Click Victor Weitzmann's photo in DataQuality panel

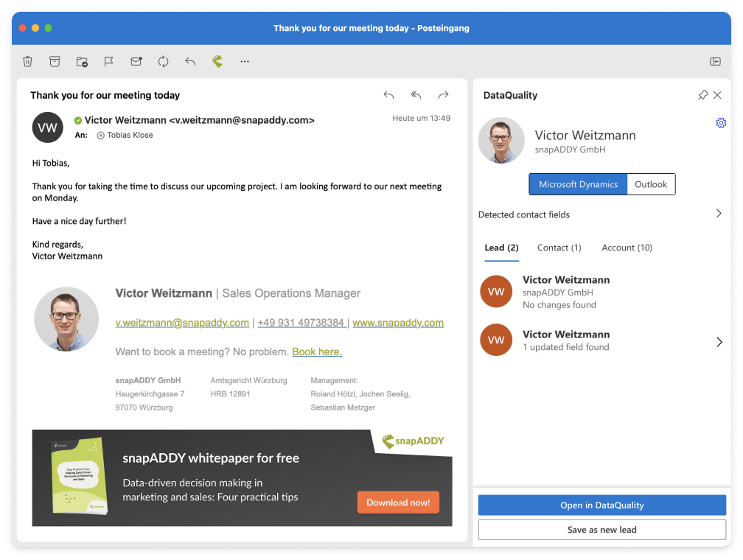(501, 141)
